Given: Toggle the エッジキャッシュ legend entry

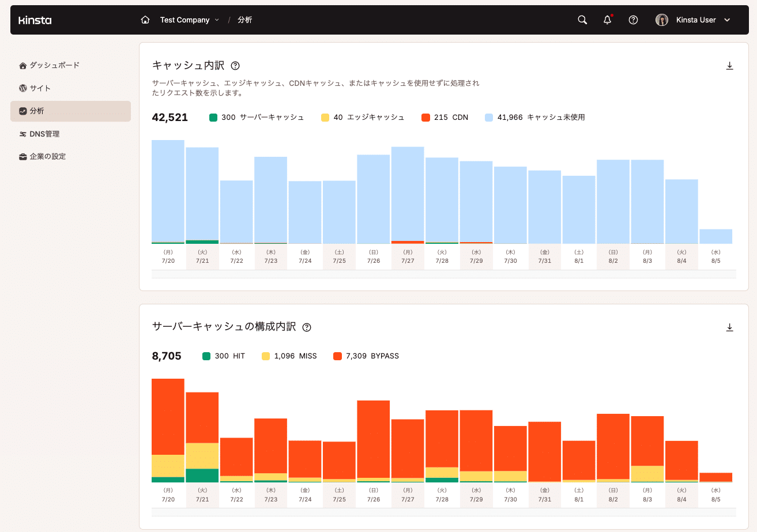Looking at the screenshot, I should [363, 117].
